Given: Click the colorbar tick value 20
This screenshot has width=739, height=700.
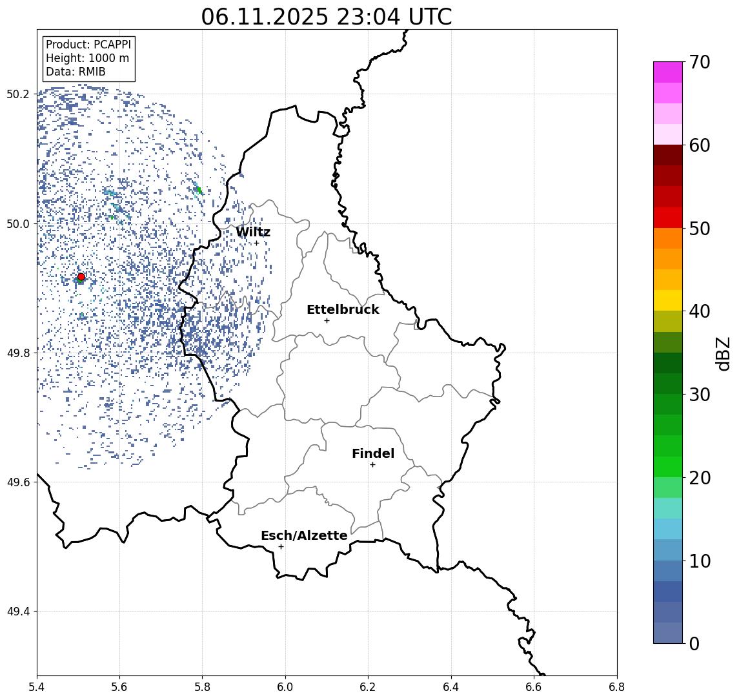Looking at the screenshot, I should tap(700, 478).
